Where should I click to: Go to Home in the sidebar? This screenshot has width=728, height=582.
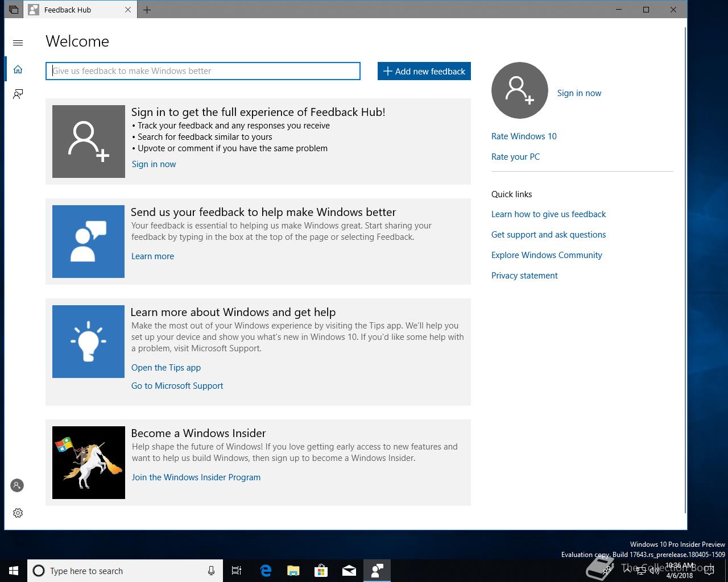[x=18, y=69]
